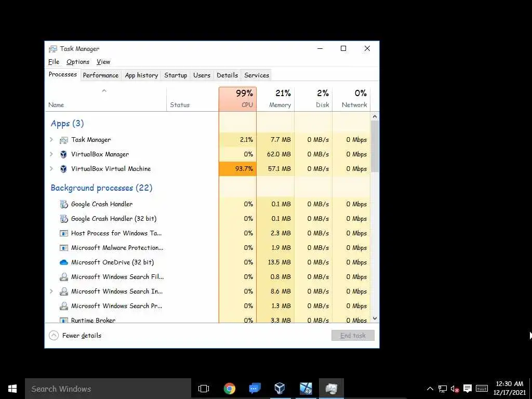Click the muted volume tray icon
The image size is (532, 399).
(455, 389)
